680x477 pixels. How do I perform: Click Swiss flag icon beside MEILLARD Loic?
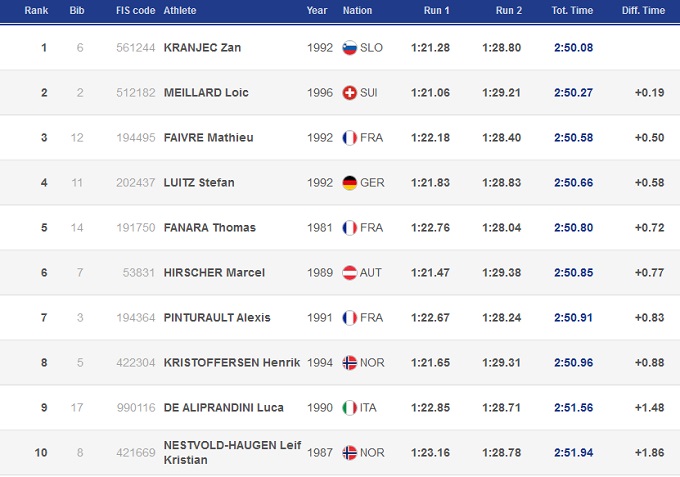(x=349, y=93)
